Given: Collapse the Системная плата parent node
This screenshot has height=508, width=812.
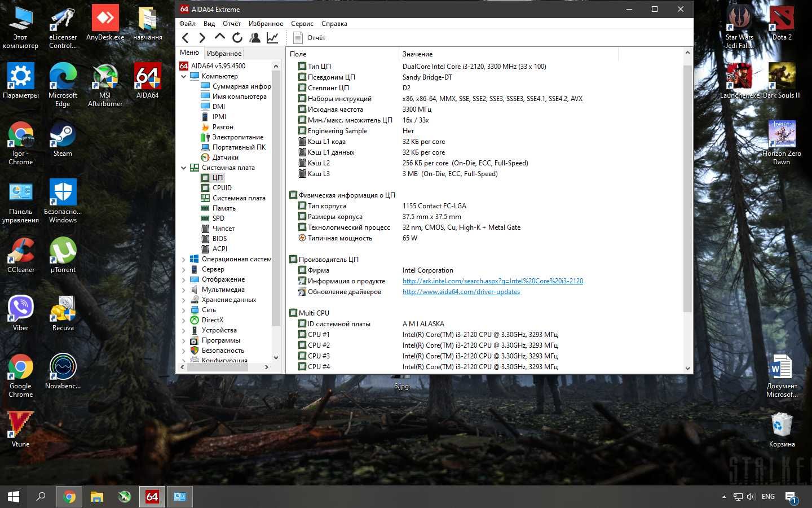Looking at the screenshot, I should (x=183, y=168).
